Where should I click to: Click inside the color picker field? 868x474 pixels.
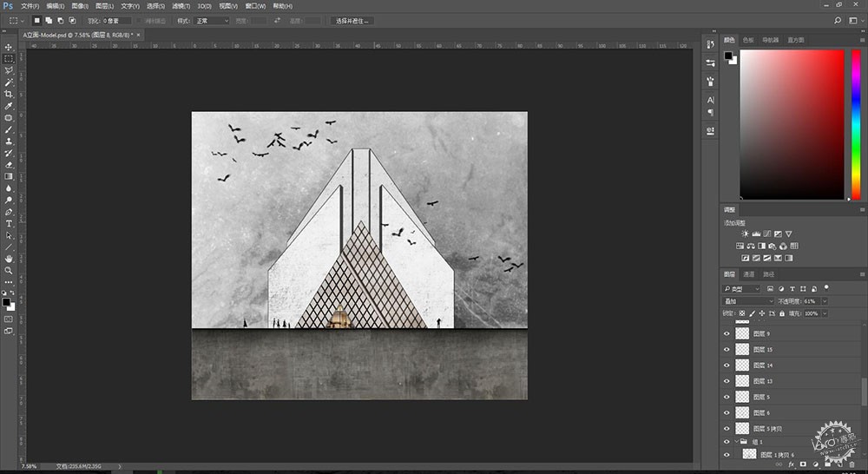pos(792,125)
